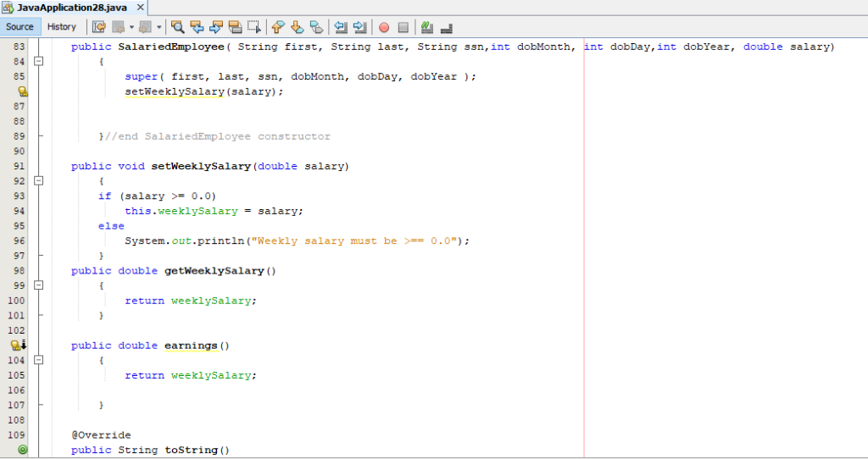868x459 pixels.
Task: Collapse the SalariedEmployee constructor fold at line 84
Action: point(38,61)
